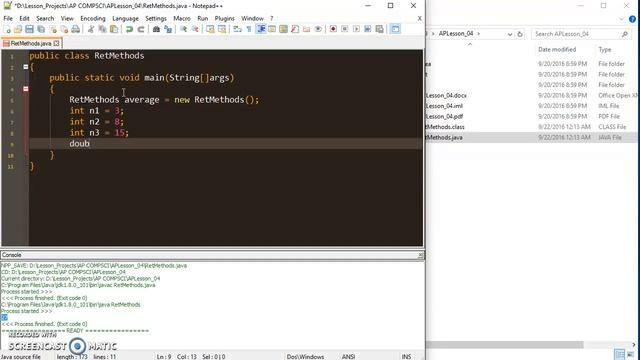640x360 pixels.
Task: Click the Cut scissors icon
Action: (91, 29)
